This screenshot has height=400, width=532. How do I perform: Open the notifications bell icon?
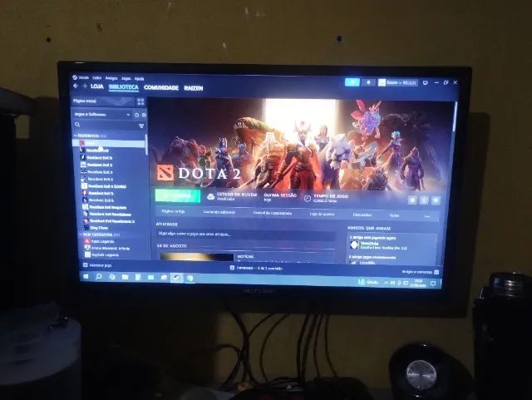(368, 82)
